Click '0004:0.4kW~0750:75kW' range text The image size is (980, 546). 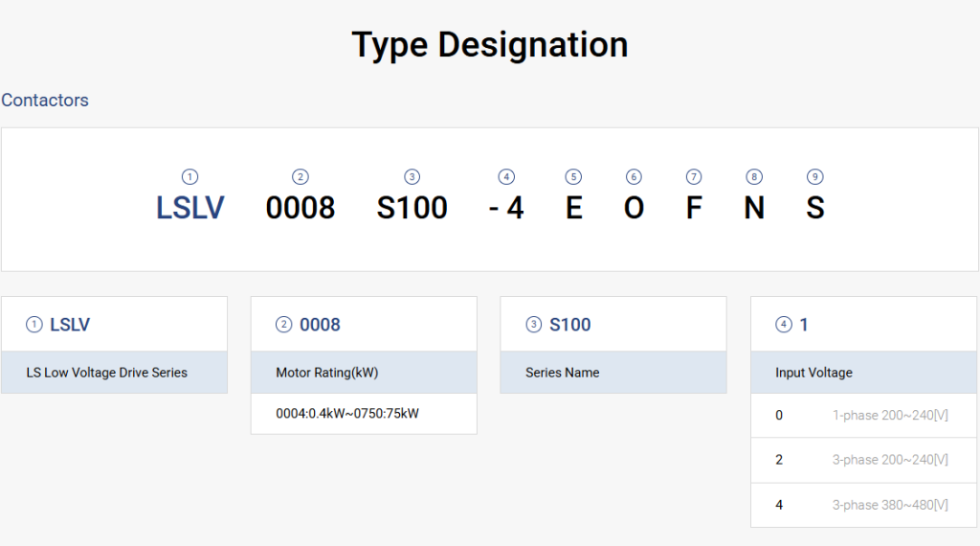click(347, 414)
